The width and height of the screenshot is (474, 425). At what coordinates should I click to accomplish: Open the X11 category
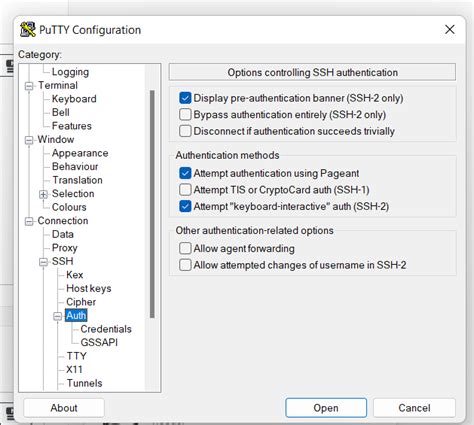tap(74, 370)
